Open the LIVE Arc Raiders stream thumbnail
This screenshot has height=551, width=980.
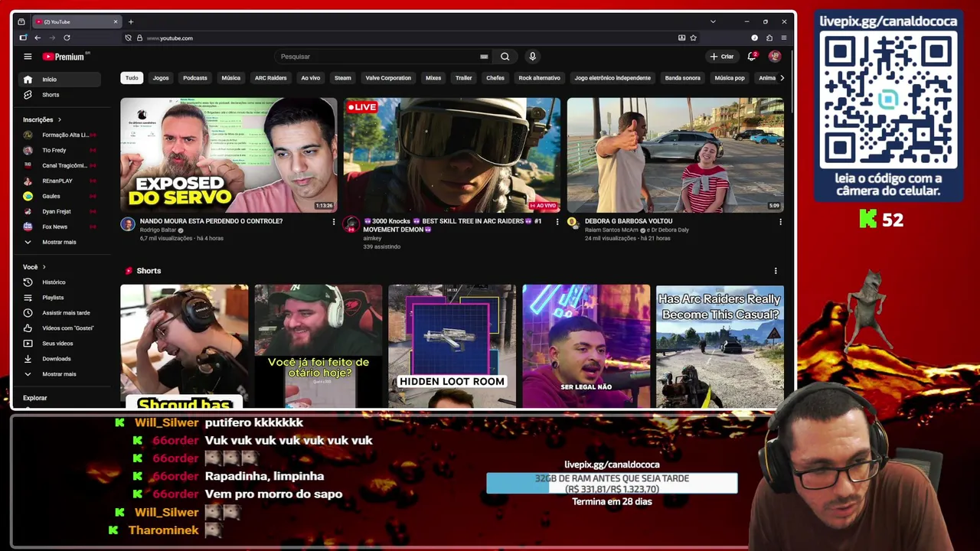coord(452,155)
